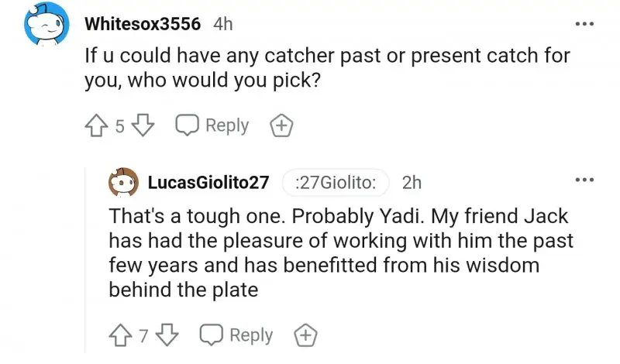Reply to the Whitesox3556 comment
This screenshot has width=620, height=364.
point(212,125)
